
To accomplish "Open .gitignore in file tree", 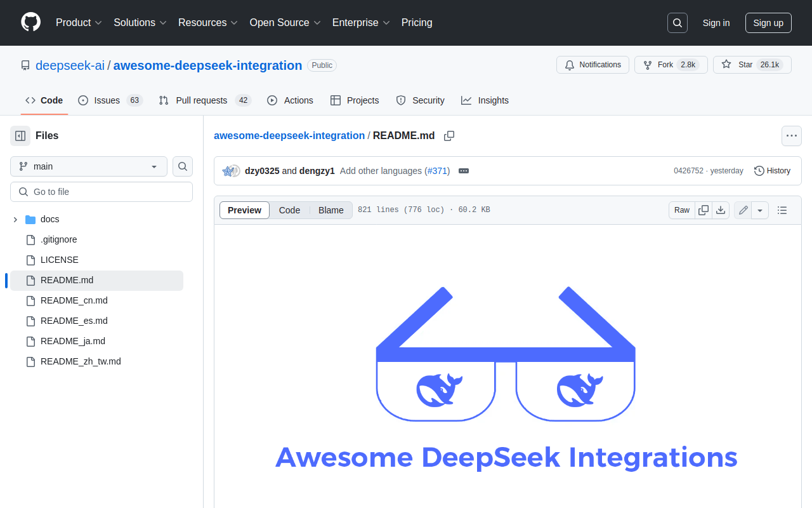I will pos(96,239).
